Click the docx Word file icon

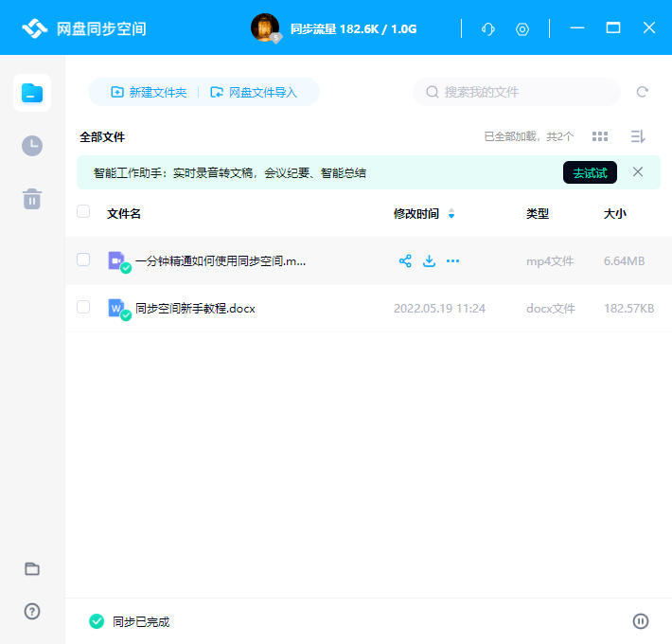[x=116, y=309]
